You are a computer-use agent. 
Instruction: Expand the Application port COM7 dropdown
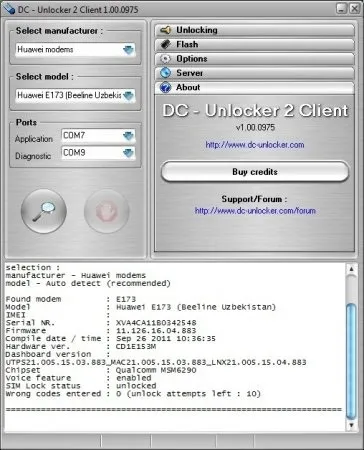point(128,136)
